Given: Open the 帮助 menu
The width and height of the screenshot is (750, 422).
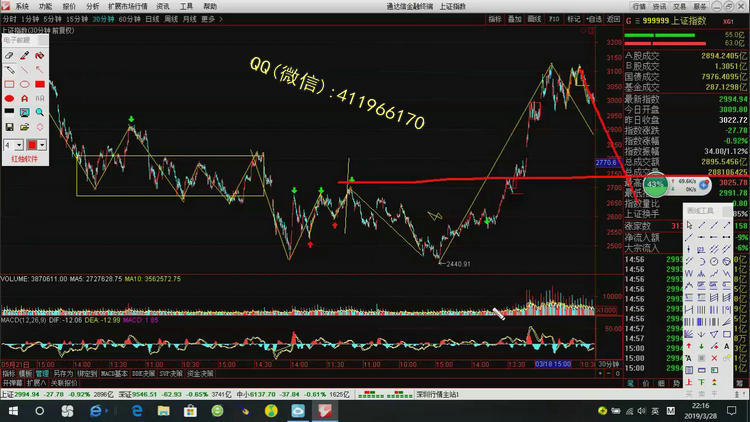Looking at the screenshot, I should [x=210, y=7].
